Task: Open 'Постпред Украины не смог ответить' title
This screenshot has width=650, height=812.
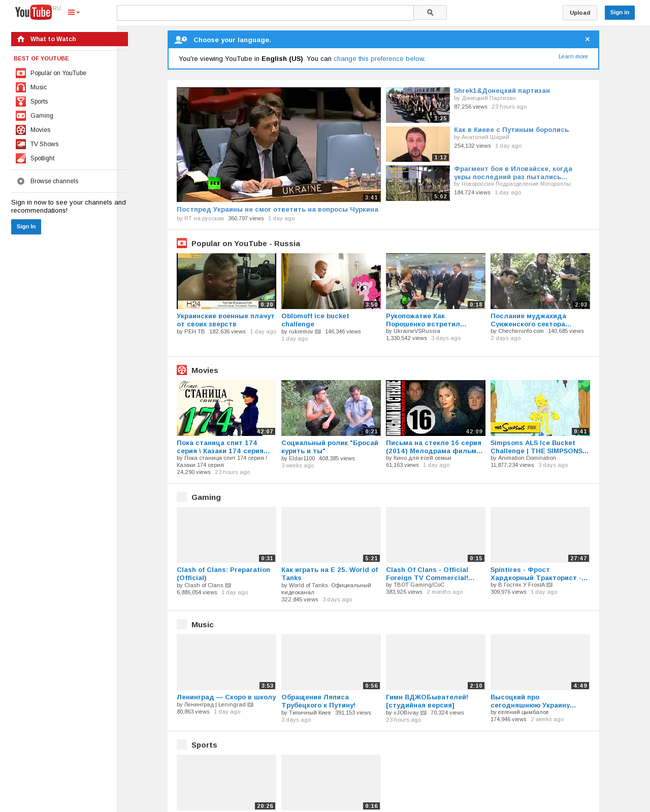Action: pyautogui.click(x=277, y=210)
